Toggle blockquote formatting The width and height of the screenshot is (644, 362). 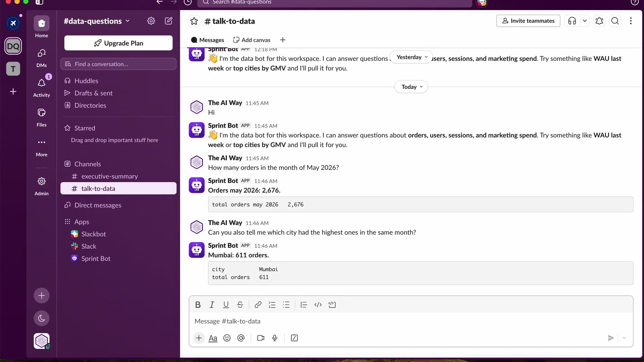tap(304, 305)
